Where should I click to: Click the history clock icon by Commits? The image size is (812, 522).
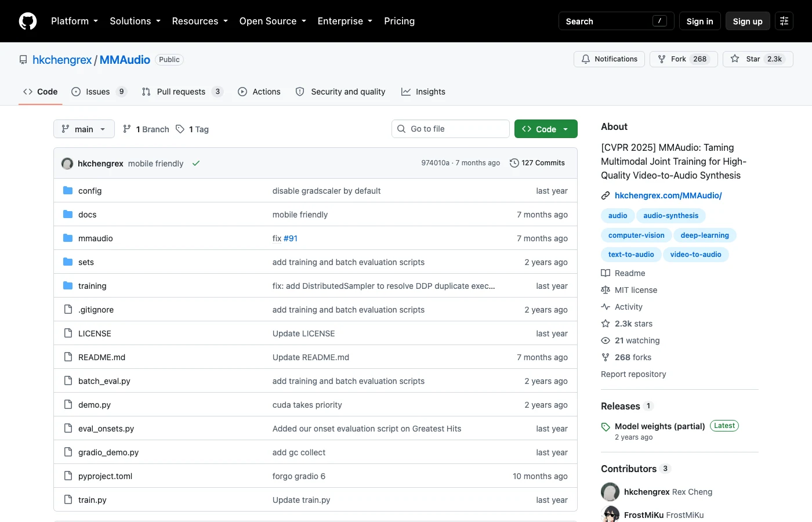514,163
